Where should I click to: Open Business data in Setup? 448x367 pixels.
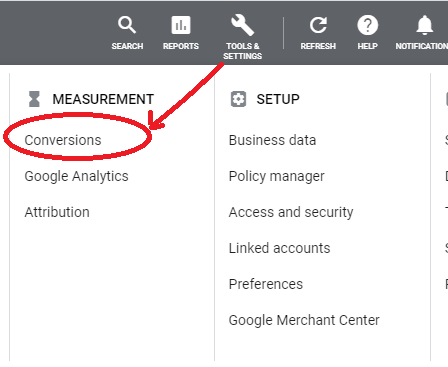272,140
